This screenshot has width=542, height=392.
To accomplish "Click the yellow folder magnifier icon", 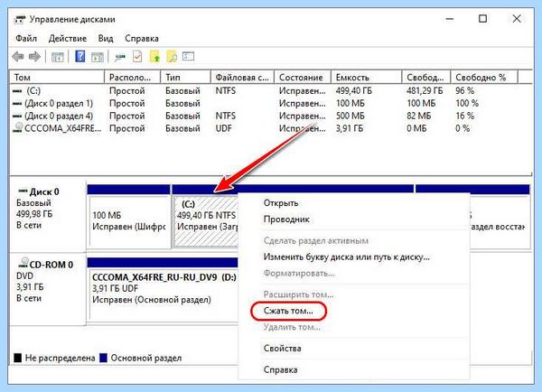I will point(172,56).
